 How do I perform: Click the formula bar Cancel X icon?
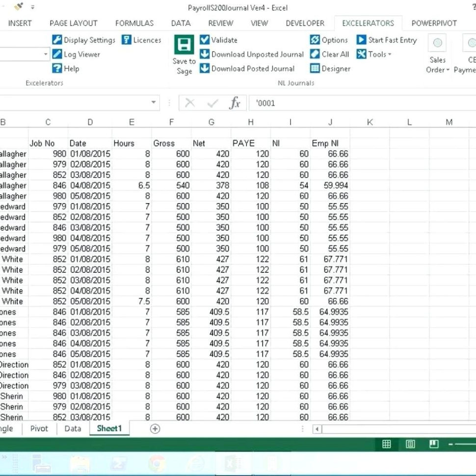[x=190, y=103]
